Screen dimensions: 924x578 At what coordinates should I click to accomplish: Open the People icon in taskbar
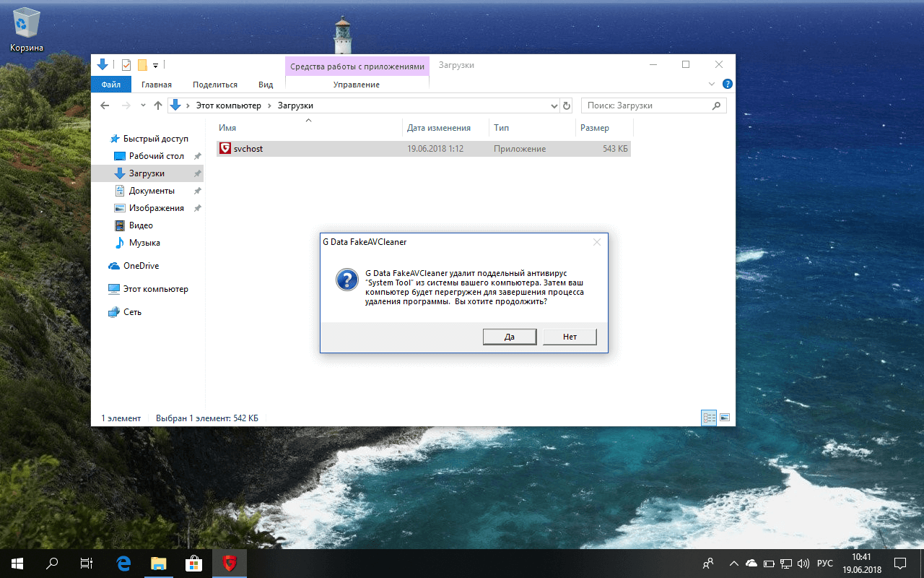point(709,564)
